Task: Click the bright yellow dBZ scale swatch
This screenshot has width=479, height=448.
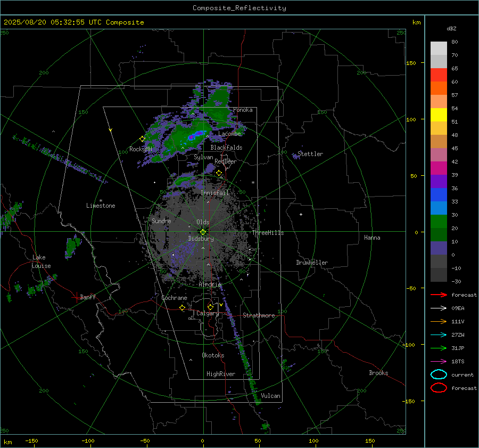Action: pyautogui.click(x=439, y=115)
